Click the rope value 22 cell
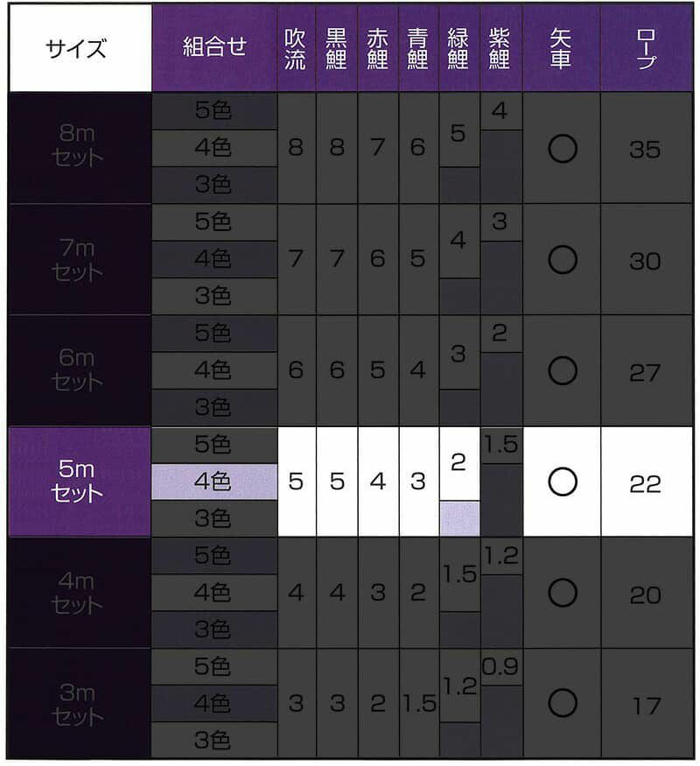 (646, 482)
